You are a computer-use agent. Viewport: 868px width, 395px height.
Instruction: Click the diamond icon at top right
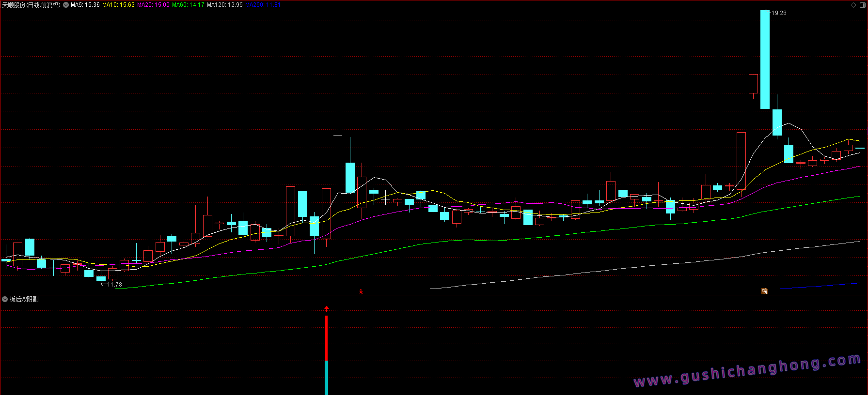coord(853,5)
